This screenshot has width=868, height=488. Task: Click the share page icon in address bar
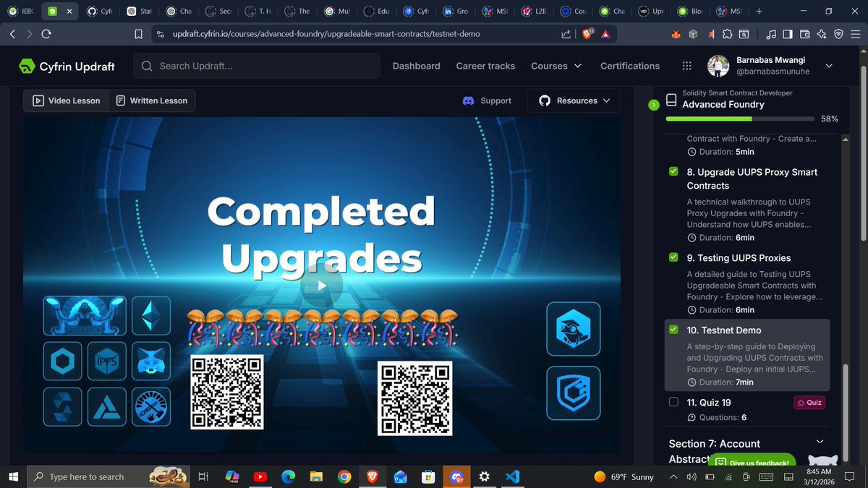coord(566,34)
